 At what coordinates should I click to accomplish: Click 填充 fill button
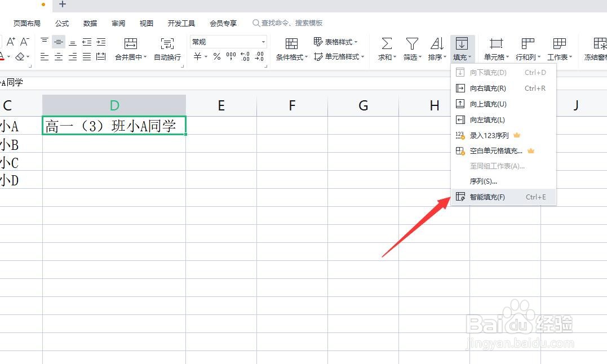462,49
